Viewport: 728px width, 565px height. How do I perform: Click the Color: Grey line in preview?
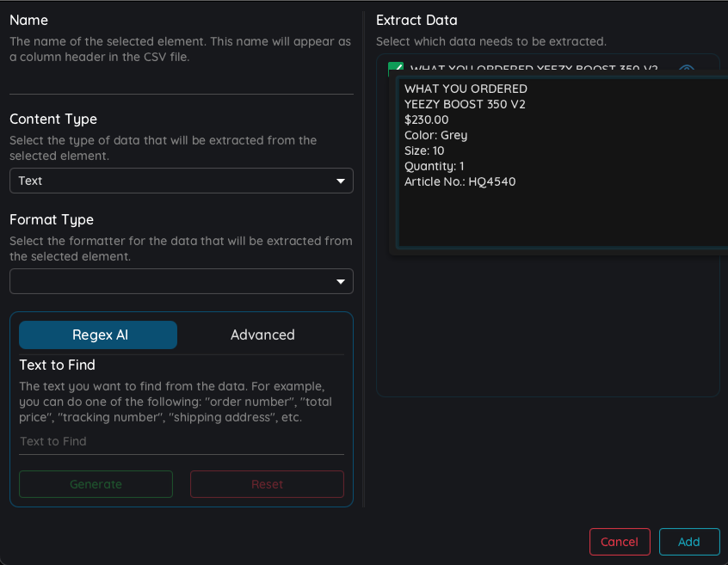tap(435, 136)
